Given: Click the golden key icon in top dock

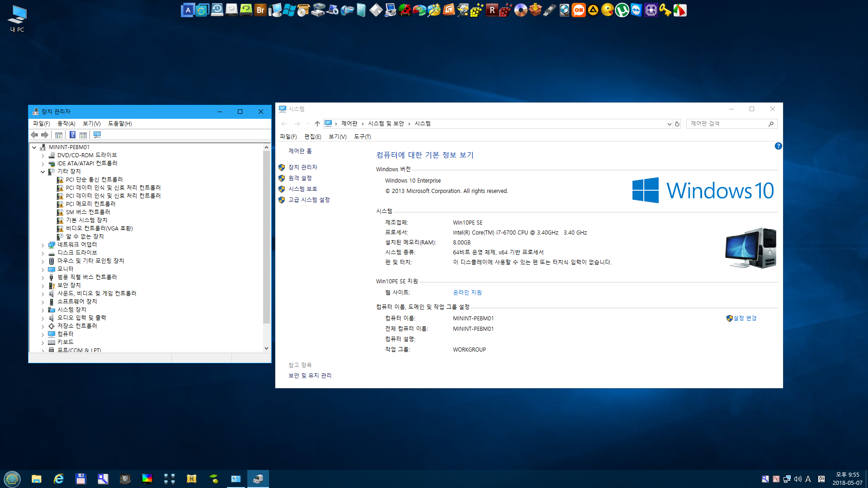Looking at the screenshot, I should click(665, 10).
